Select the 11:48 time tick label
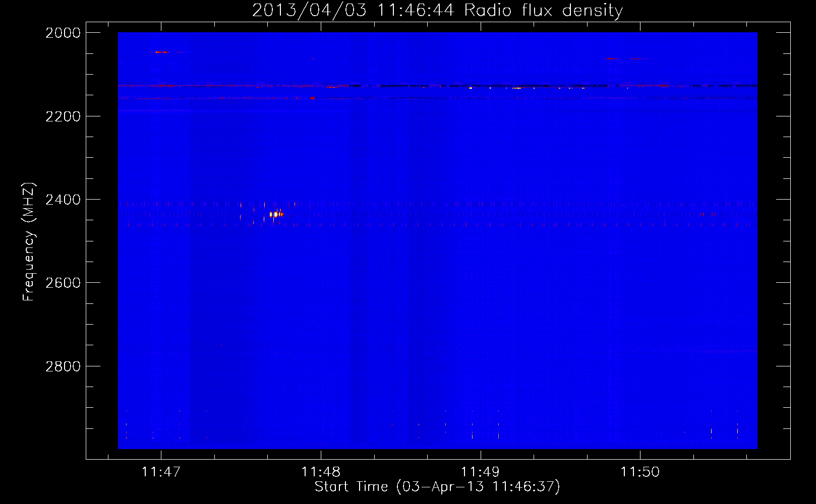The image size is (816, 504). (321, 472)
